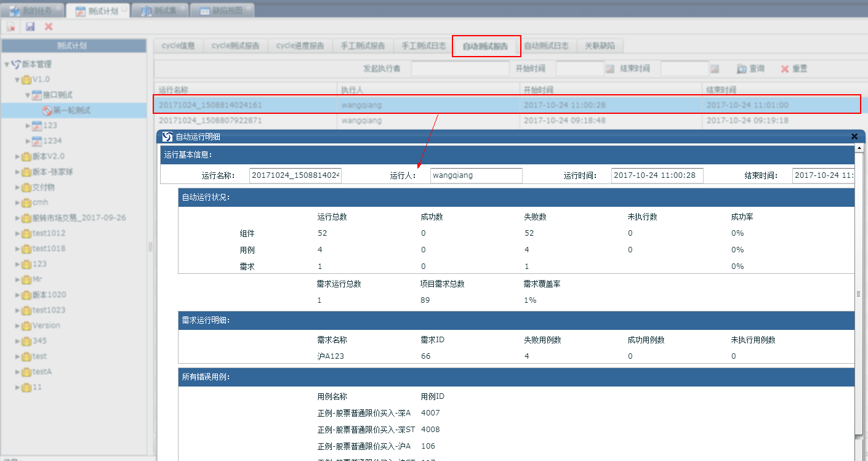
Task: Select the 第一轮测试 cycle node
Action: 71,110
